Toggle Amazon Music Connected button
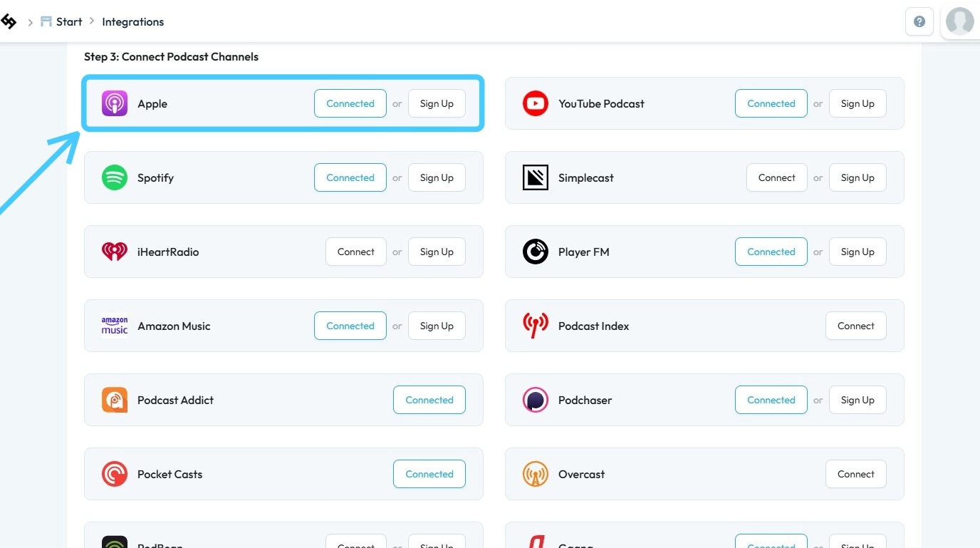980x548 pixels. [350, 326]
